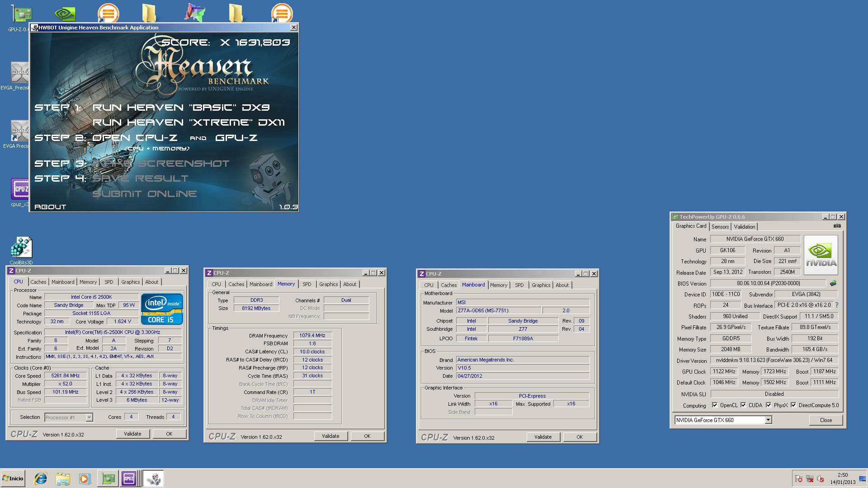Open the NVIDIA desktop icon
The height and width of the screenshot is (488, 868).
point(65,13)
